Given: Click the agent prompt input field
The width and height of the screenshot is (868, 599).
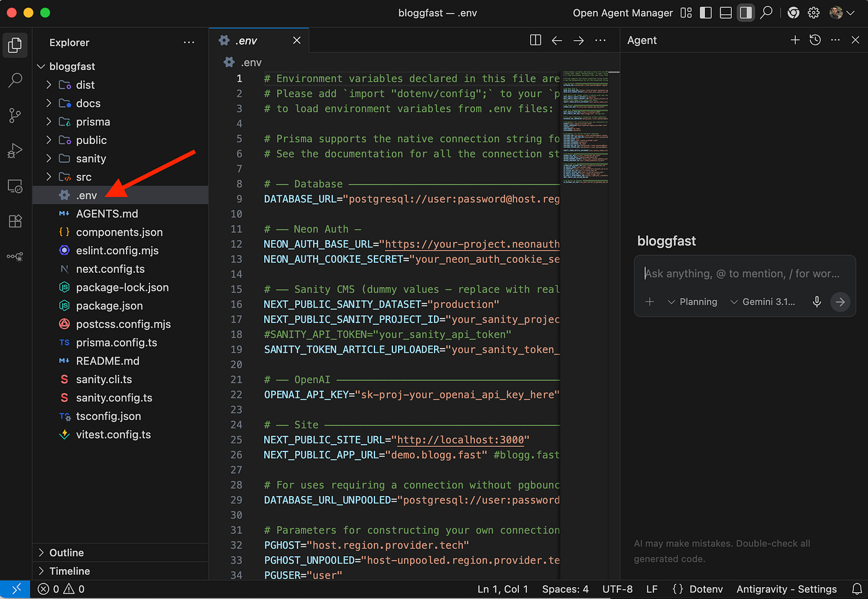Looking at the screenshot, I should pyautogui.click(x=743, y=273).
